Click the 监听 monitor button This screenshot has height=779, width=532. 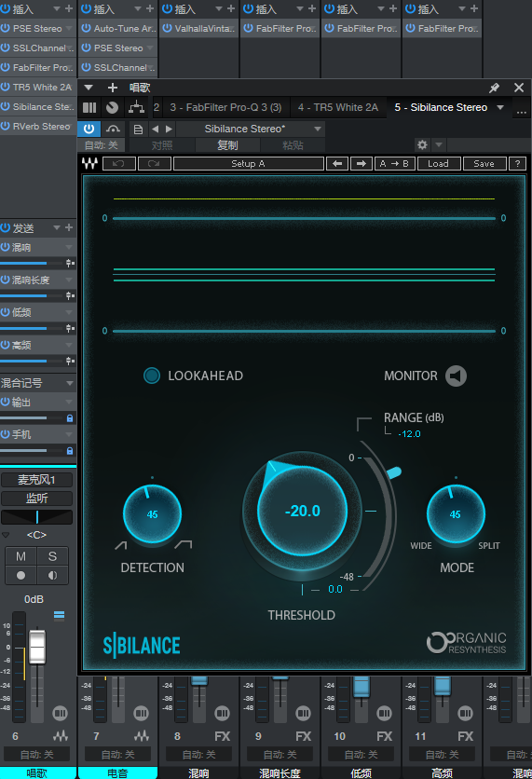coord(36,499)
